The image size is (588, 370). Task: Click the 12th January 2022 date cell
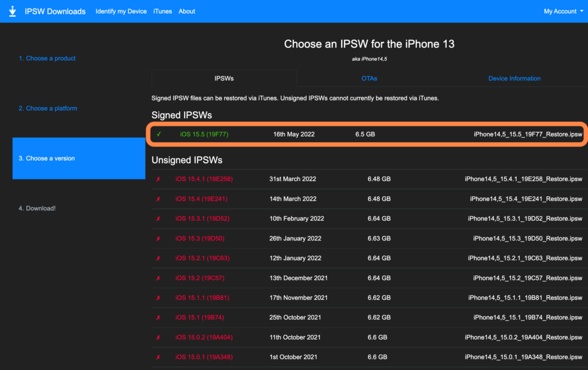[x=295, y=258]
